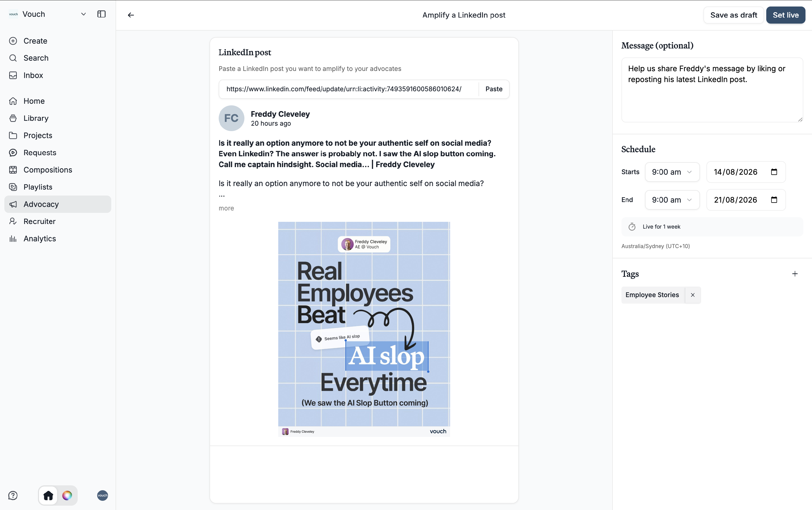The width and height of the screenshot is (812, 510).
Task: Click the Create plus icon
Action: point(13,41)
